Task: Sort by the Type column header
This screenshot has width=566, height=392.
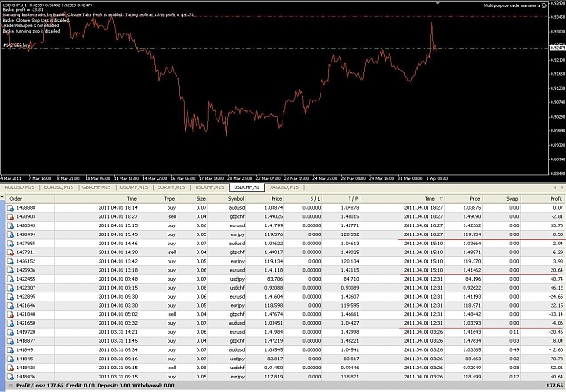Action: click(x=158, y=199)
